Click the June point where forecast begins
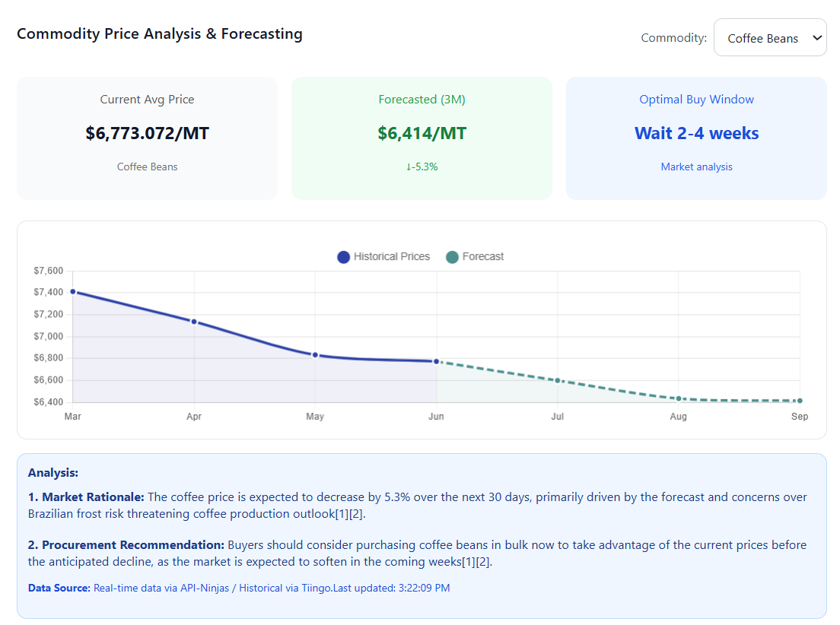This screenshot has height=625, width=840. point(436,362)
